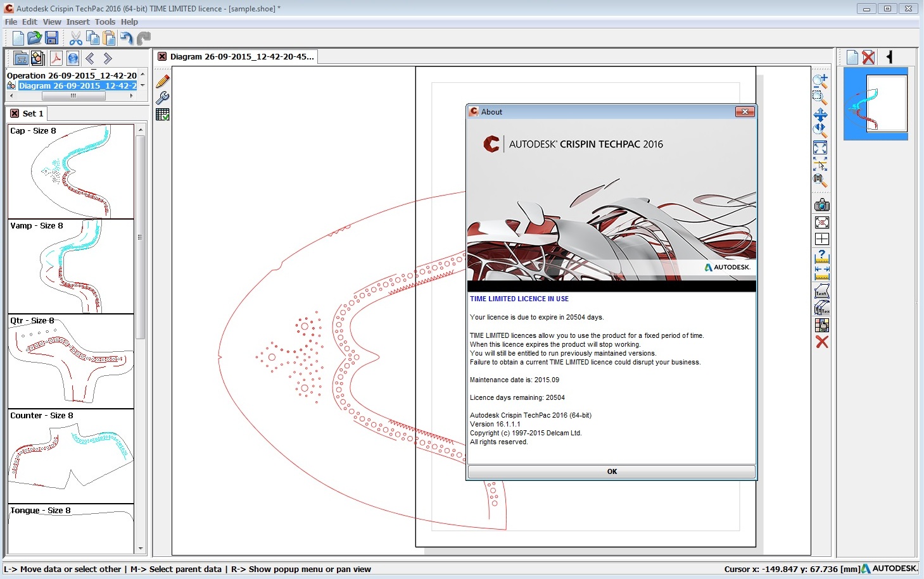Select the pencil edit tool

(162, 81)
